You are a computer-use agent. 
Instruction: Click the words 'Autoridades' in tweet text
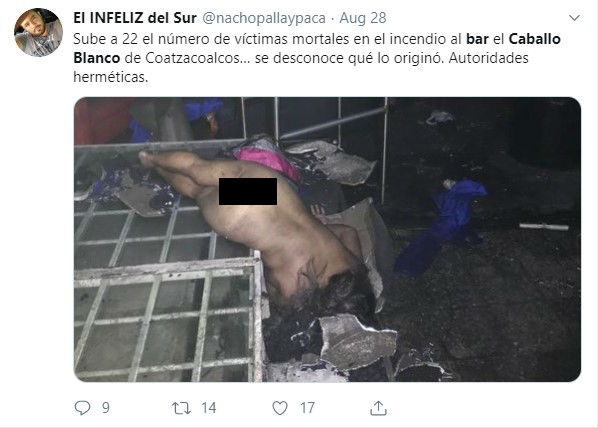coord(489,58)
